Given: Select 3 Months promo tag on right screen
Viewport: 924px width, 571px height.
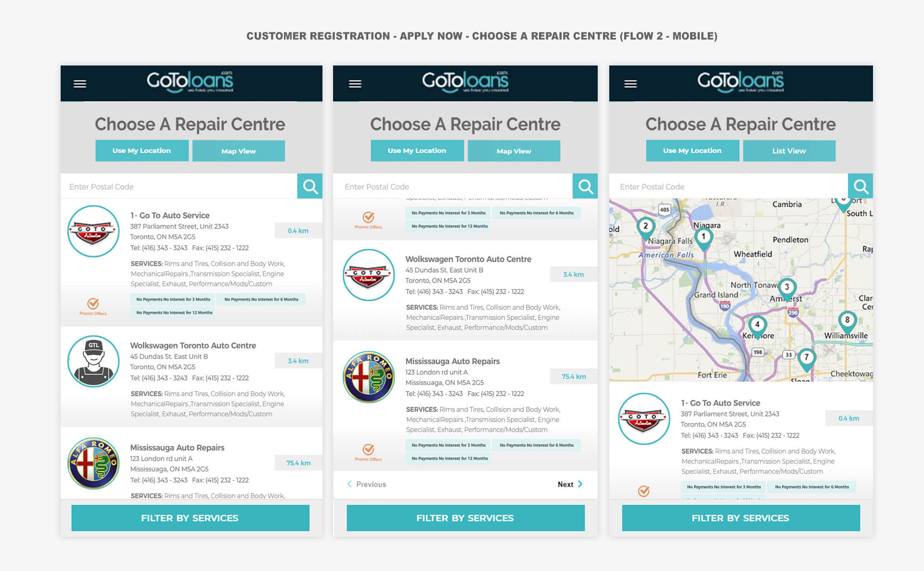Looking at the screenshot, I should 724,487.
